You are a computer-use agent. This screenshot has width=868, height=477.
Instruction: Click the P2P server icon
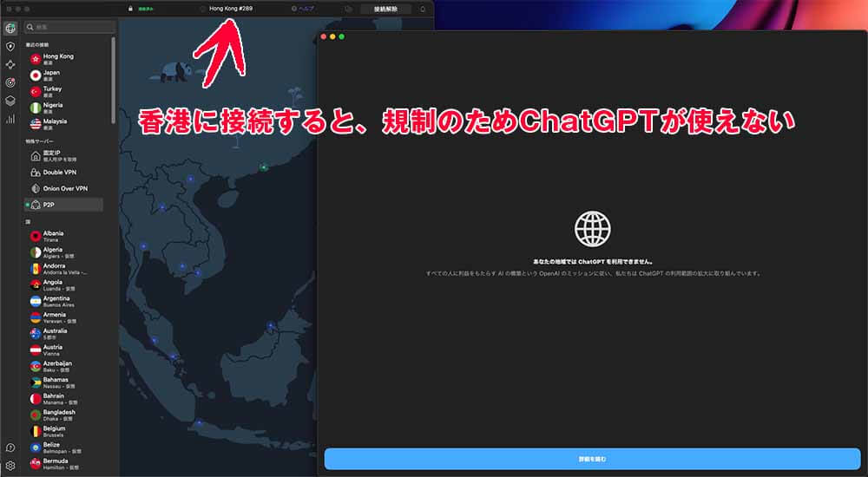point(36,205)
